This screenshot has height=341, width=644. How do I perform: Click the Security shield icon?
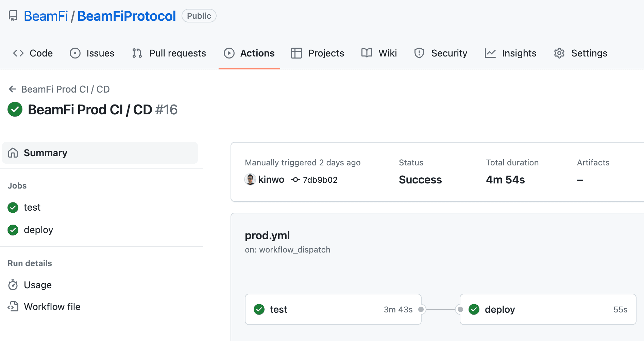(419, 53)
